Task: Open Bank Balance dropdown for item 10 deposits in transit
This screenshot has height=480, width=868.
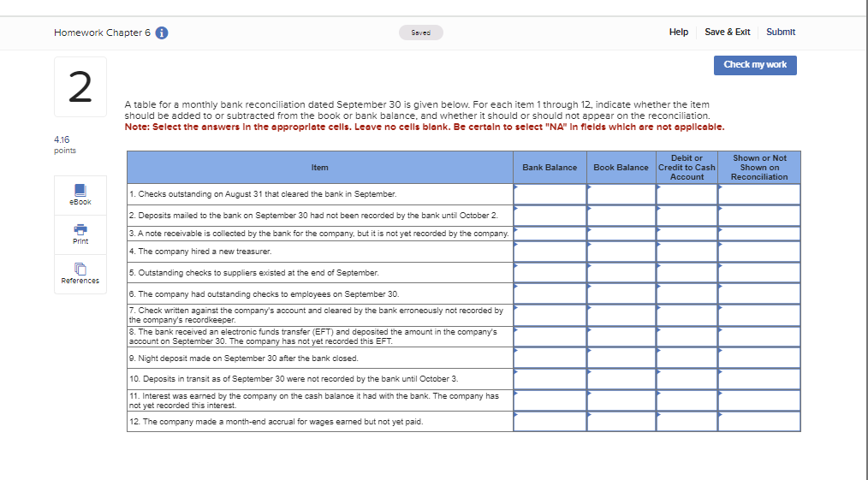Action: tap(550, 379)
